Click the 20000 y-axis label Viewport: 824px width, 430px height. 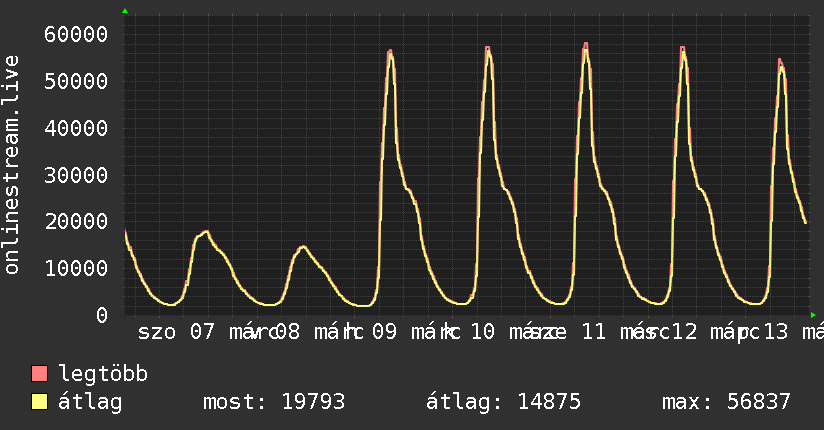[76, 221]
